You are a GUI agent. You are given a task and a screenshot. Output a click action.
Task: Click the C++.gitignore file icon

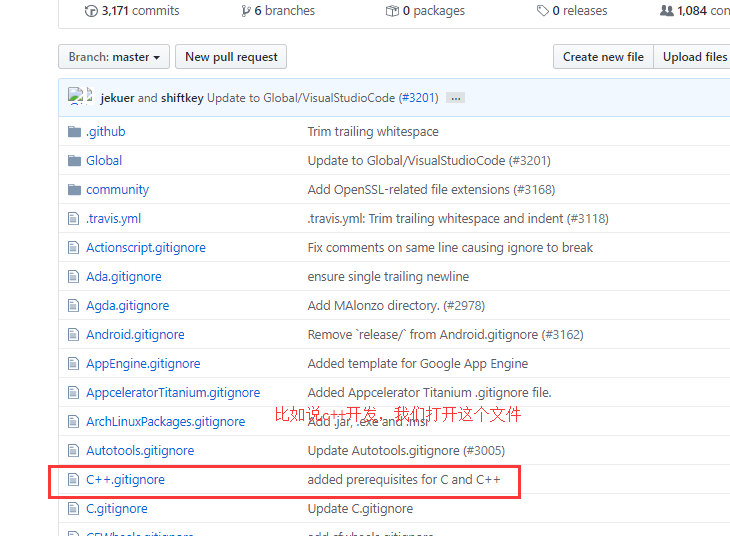[x=74, y=480]
